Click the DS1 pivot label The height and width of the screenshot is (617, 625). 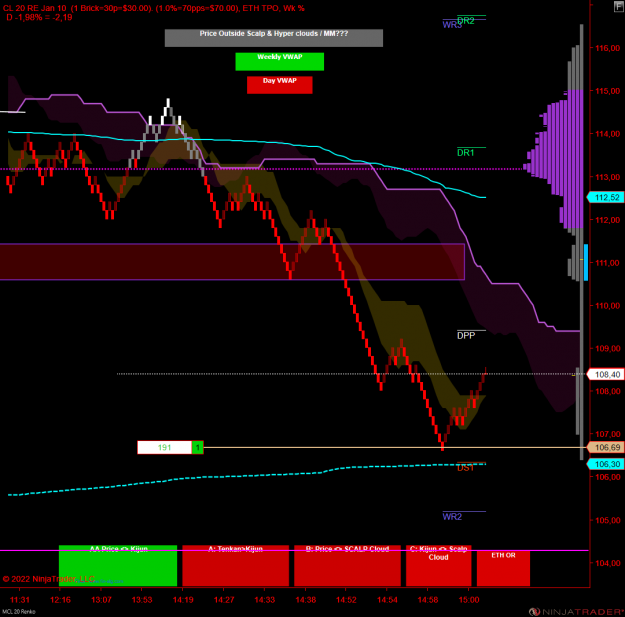(465, 468)
